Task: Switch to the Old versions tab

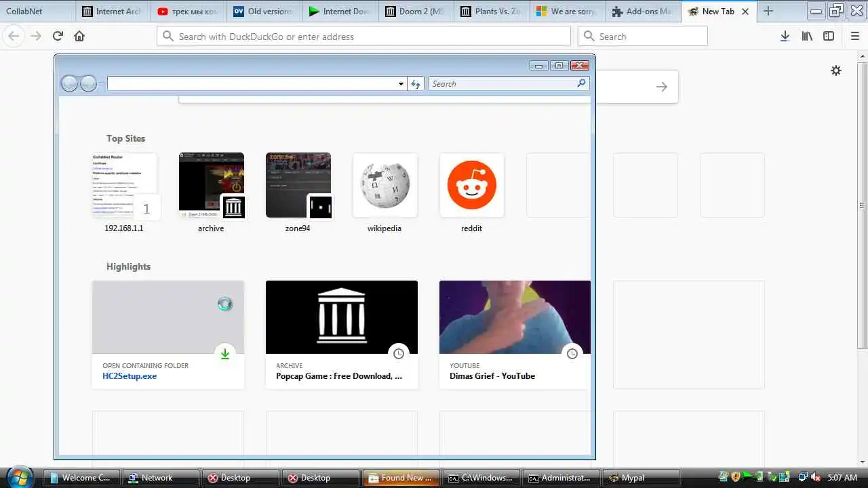Action: coord(264,12)
